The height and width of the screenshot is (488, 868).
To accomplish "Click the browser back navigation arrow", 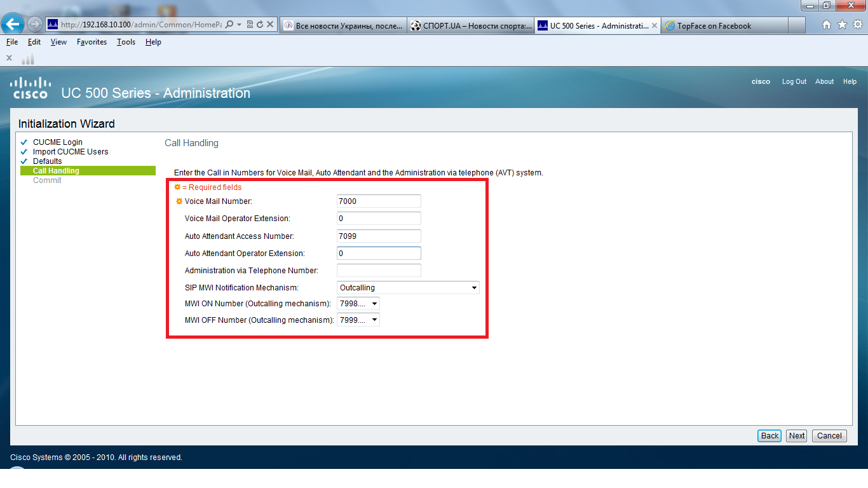I will click(13, 24).
